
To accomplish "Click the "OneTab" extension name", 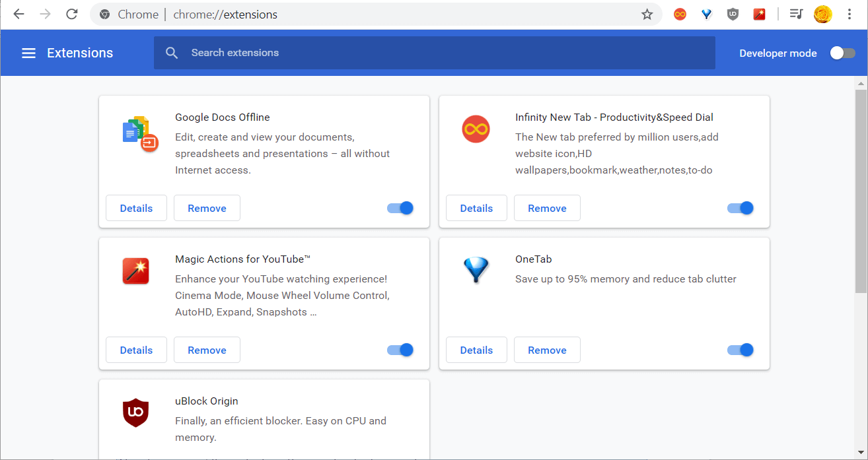I will [x=533, y=259].
